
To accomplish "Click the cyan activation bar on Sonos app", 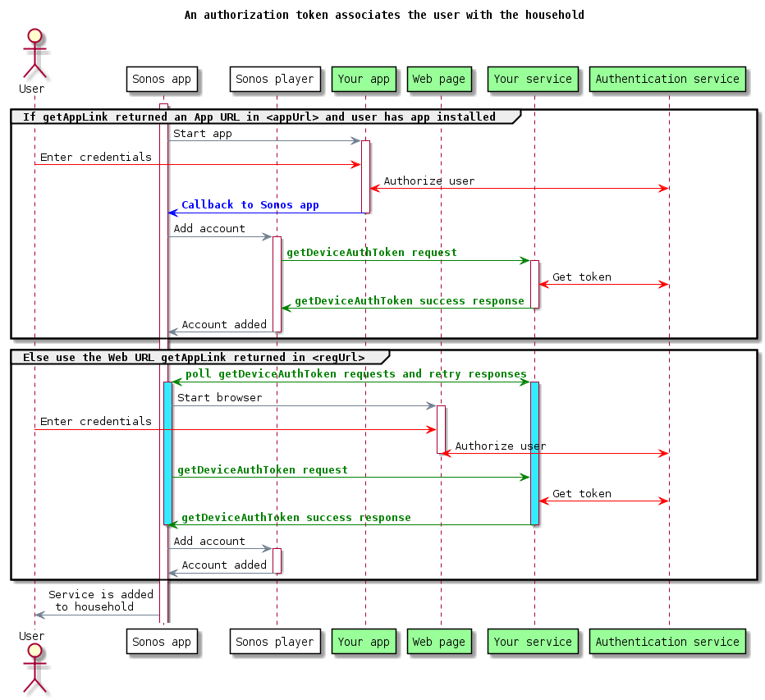I will click(167, 453).
